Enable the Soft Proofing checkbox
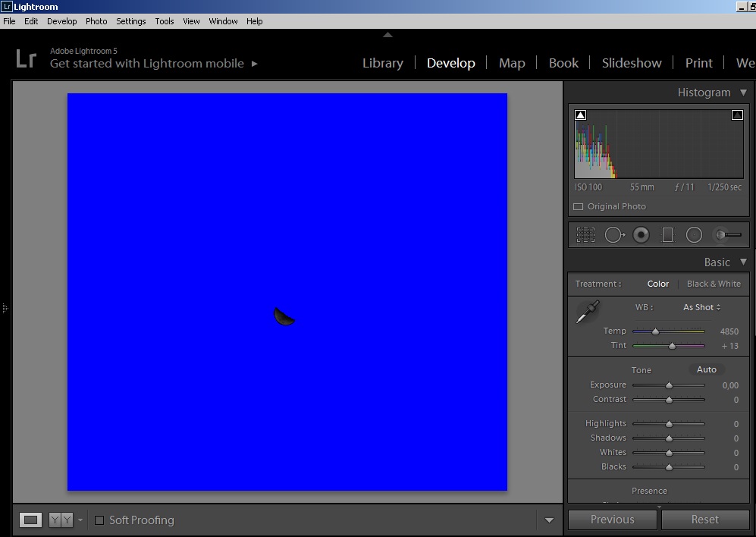 pyautogui.click(x=99, y=520)
